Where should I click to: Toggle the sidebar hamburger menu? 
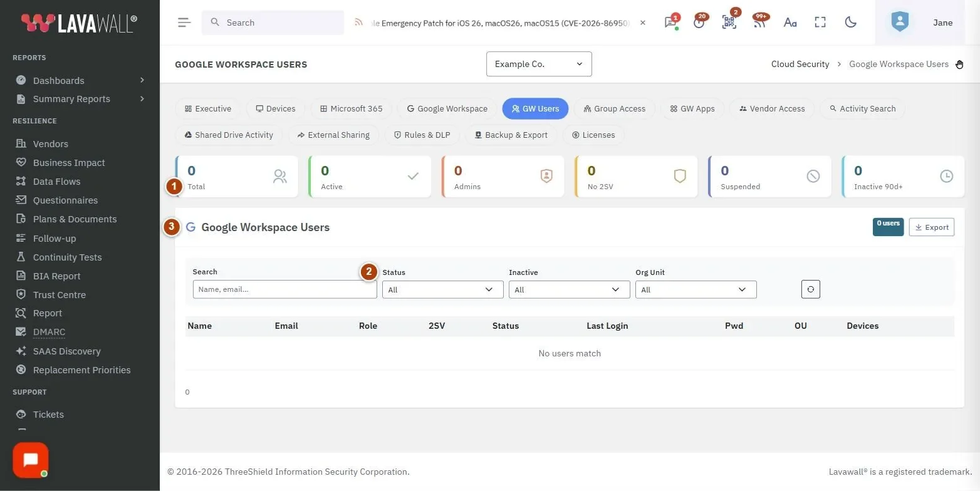pos(184,23)
